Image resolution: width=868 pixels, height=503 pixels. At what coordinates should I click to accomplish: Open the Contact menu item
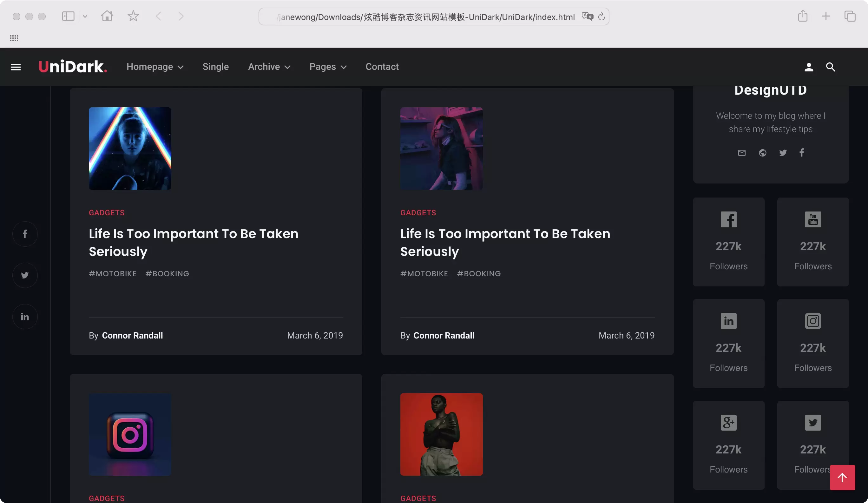pos(382,66)
